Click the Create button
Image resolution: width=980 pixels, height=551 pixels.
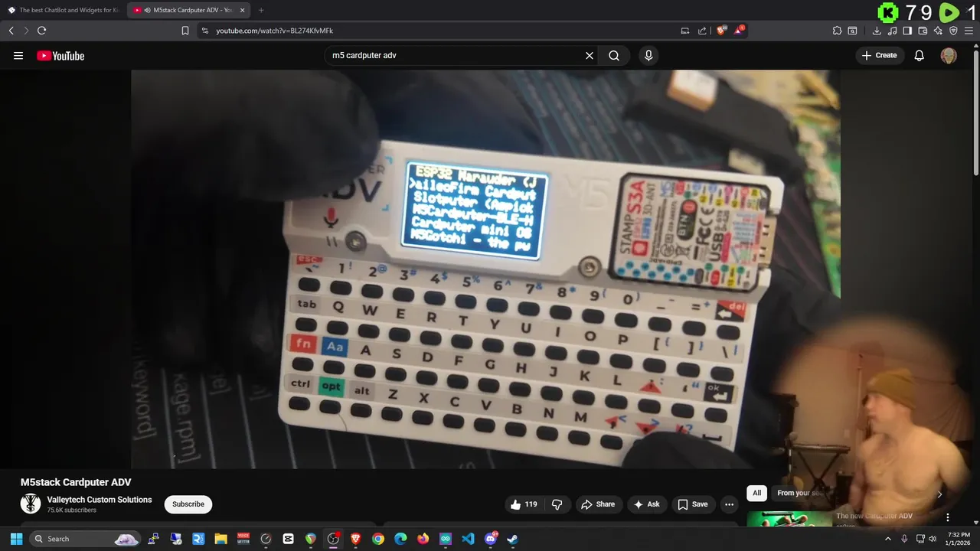(879, 56)
